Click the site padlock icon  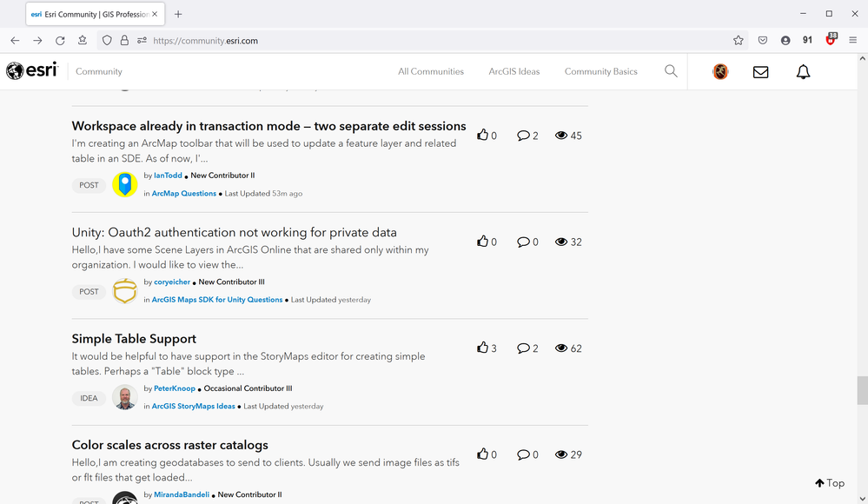[124, 41]
